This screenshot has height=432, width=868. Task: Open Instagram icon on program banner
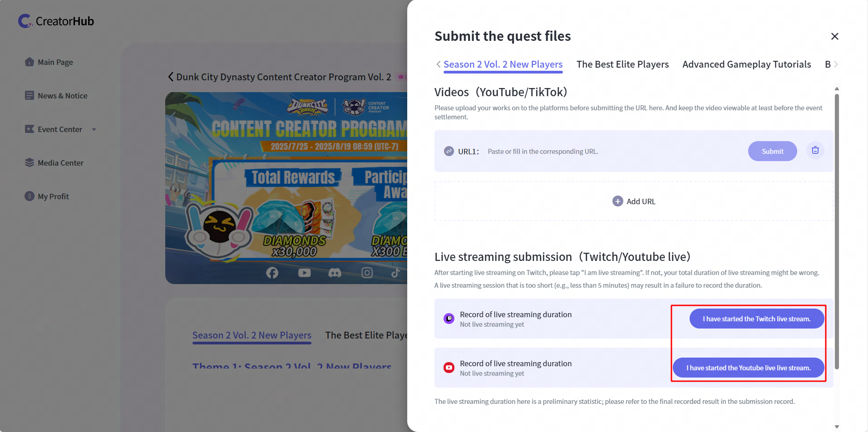[x=367, y=273]
